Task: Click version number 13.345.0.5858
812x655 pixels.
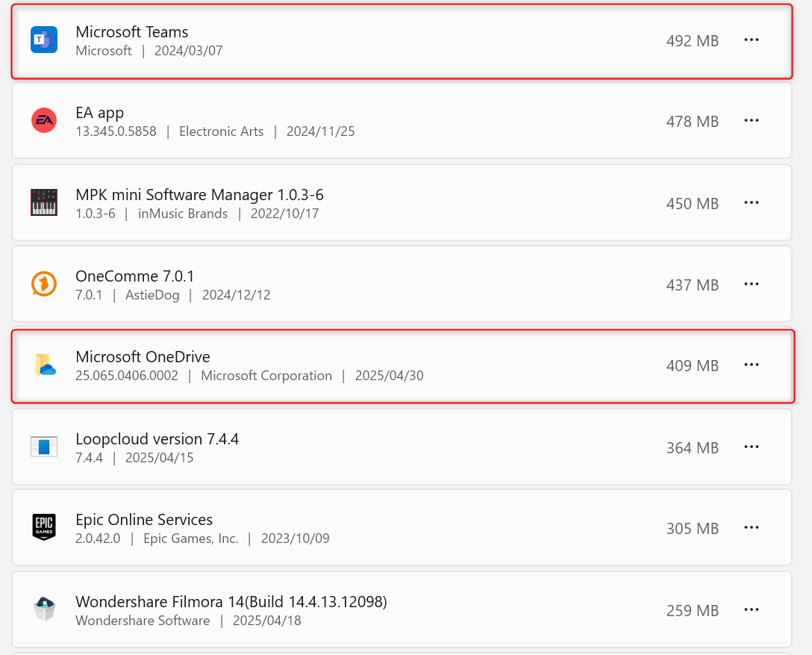Action: point(116,131)
